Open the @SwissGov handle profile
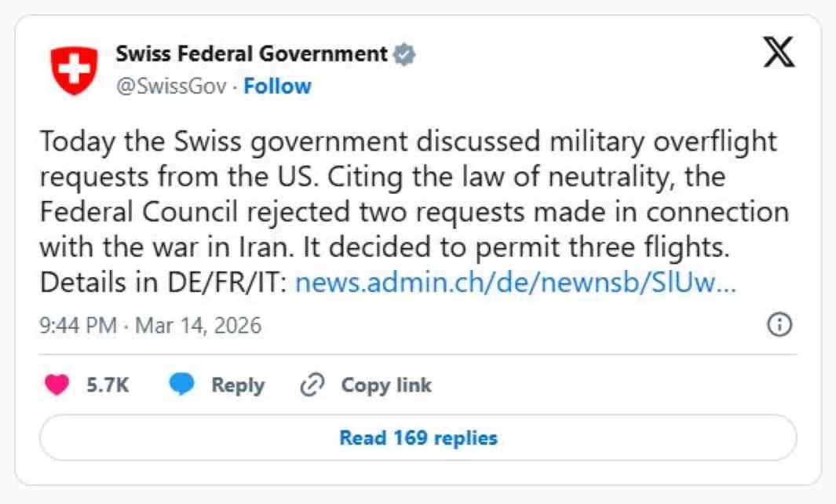The height and width of the screenshot is (504, 836). pyautogui.click(x=172, y=86)
